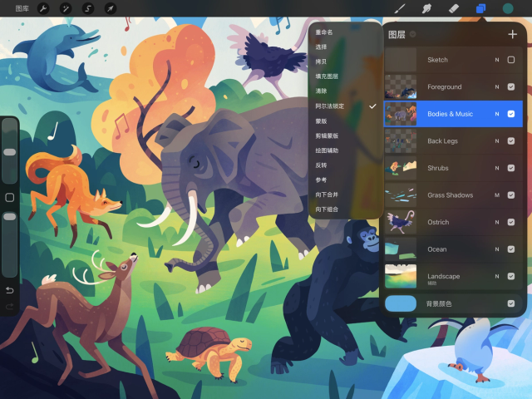Open blend mode N of Shrubs layer
The height and width of the screenshot is (399, 532).
click(497, 168)
